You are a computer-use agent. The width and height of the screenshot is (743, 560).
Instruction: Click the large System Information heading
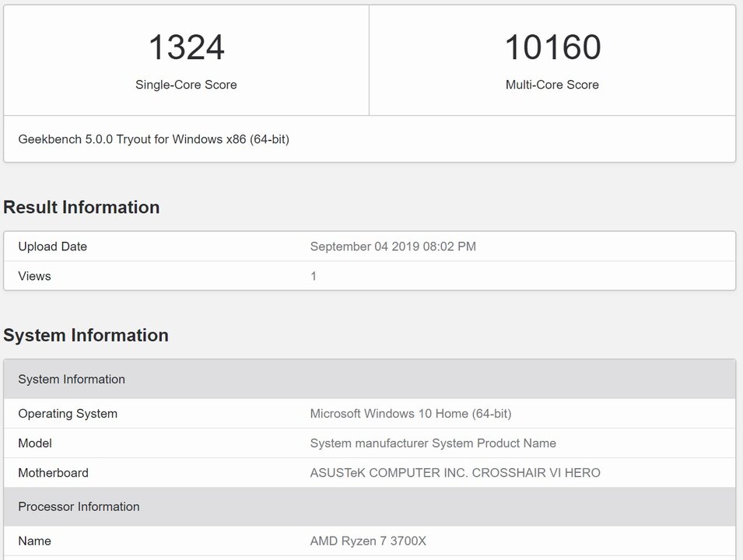pos(86,335)
